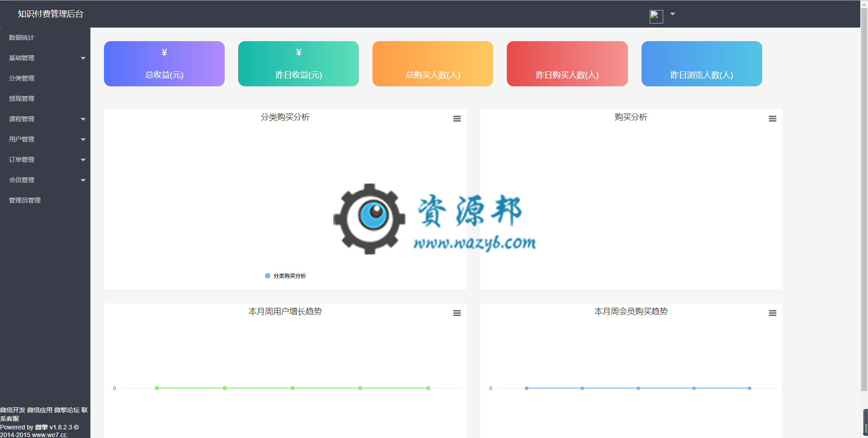Click the last green data point on user growth chart
The image size is (868, 438).
[x=428, y=388]
